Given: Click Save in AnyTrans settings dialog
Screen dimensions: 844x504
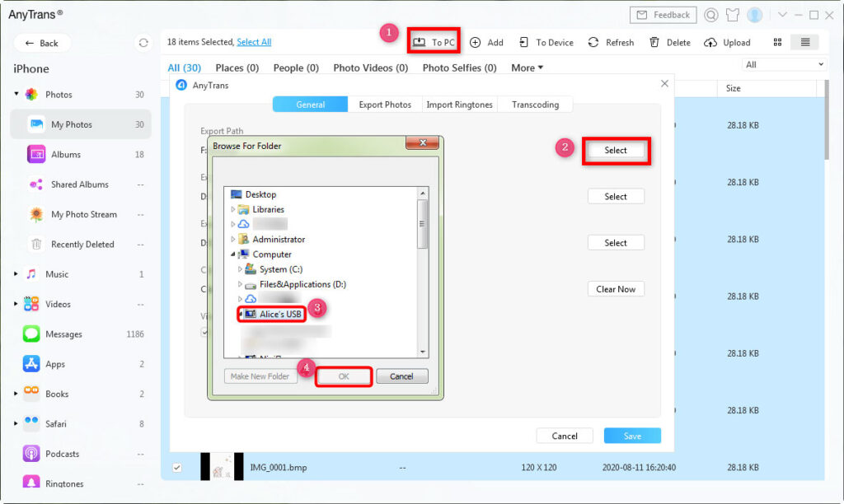Looking at the screenshot, I should coord(632,436).
